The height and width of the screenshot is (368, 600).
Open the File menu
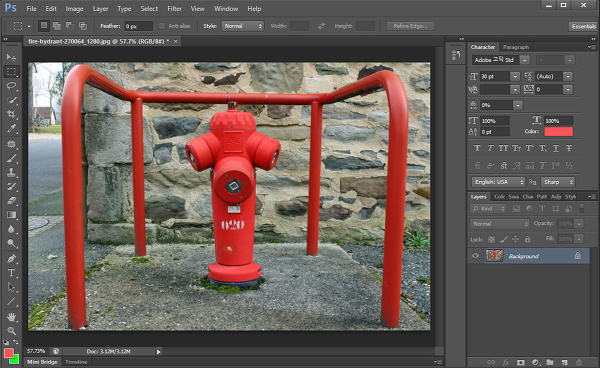(31, 8)
